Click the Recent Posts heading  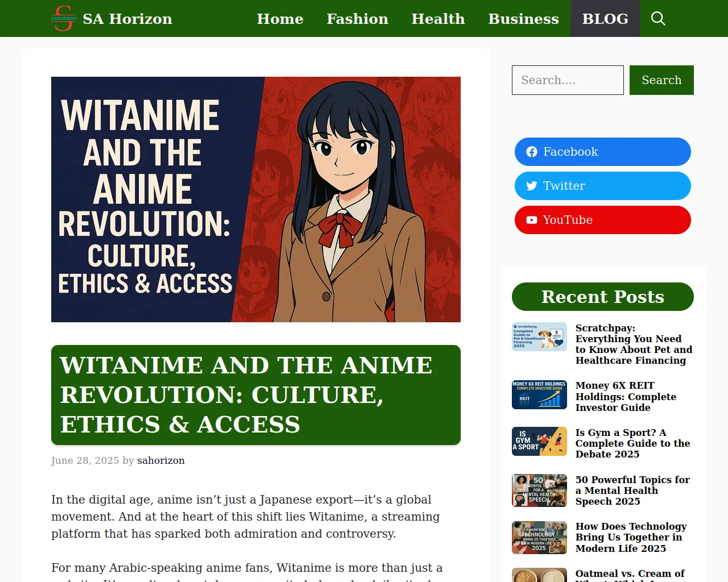point(603,297)
